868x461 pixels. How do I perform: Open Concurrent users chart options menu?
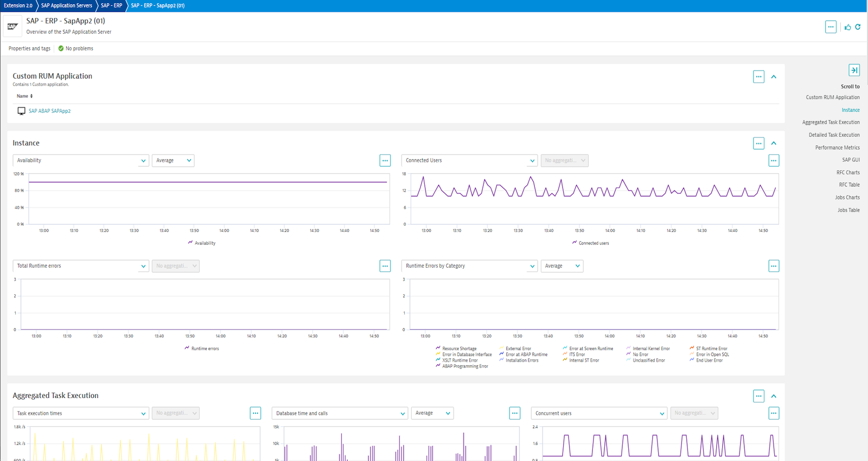774,413
